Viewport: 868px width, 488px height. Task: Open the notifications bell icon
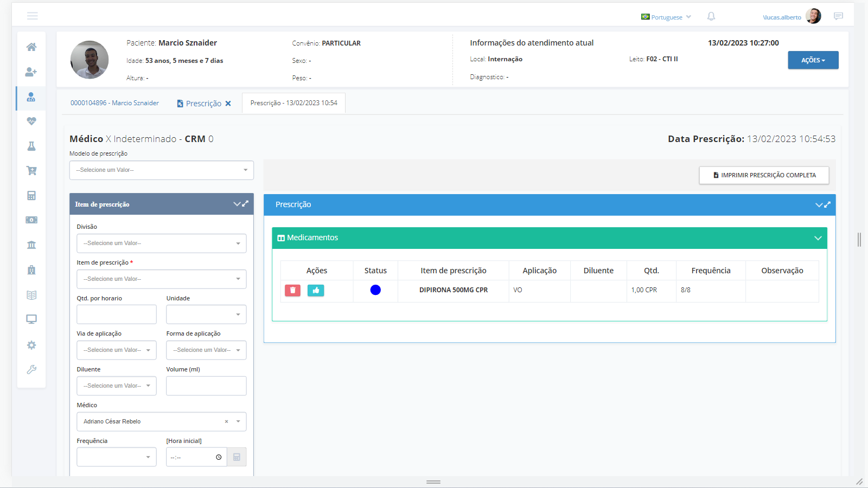(x=711, y=17)
